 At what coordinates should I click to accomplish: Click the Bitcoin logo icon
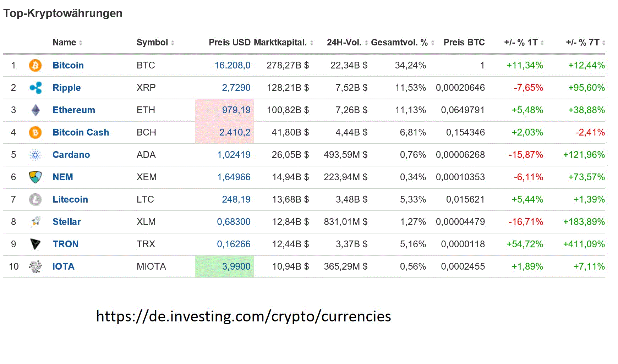[x=35, y=65]
